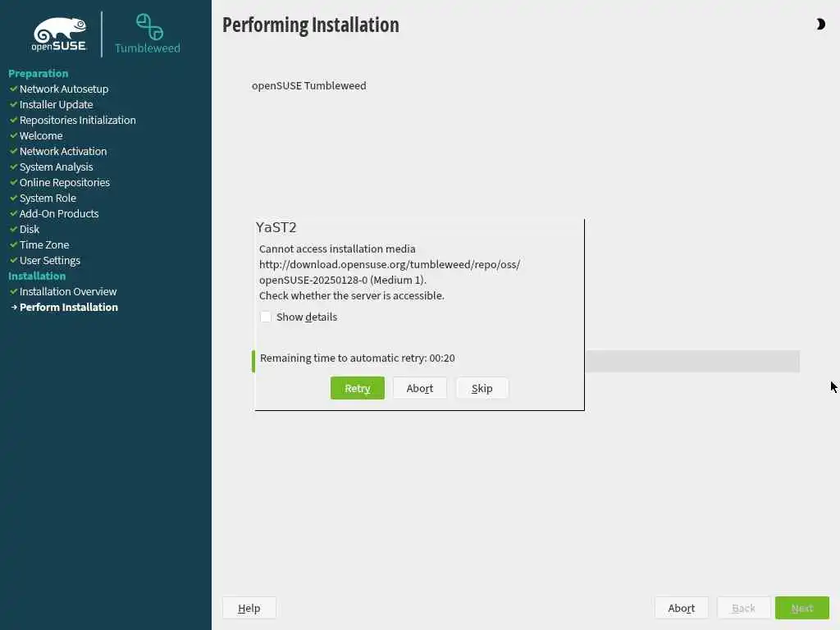Click the 'openSUSE-20250128-0 (Medium 1)' text
Image resolution: width=840 pixels, height=630 pixels.
pos(343,280)
